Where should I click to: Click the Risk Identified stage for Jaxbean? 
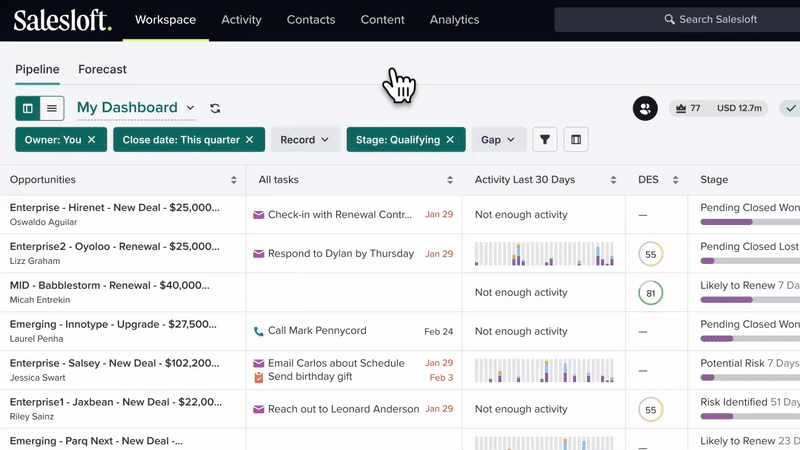pyautogui.click(x=734, y=402)
